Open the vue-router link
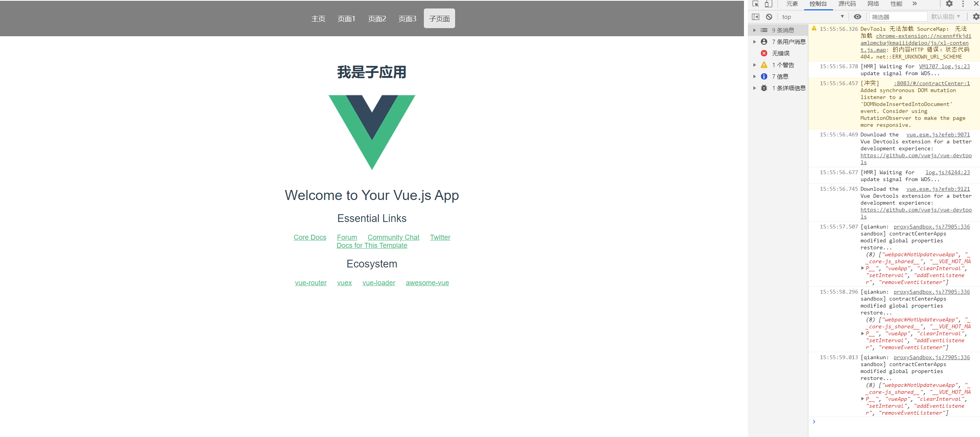The height and width of the screenshot is (437, 980). (x=310, y=283)
